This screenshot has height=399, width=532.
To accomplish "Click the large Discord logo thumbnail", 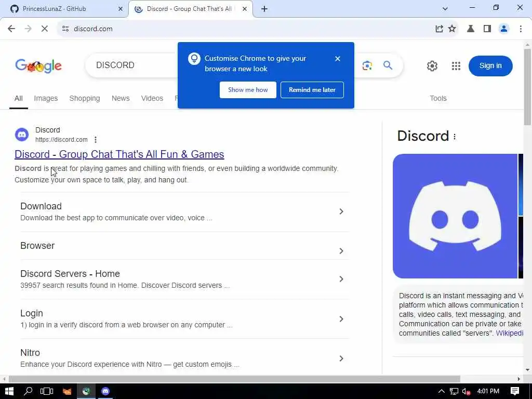I will (455, 216).
